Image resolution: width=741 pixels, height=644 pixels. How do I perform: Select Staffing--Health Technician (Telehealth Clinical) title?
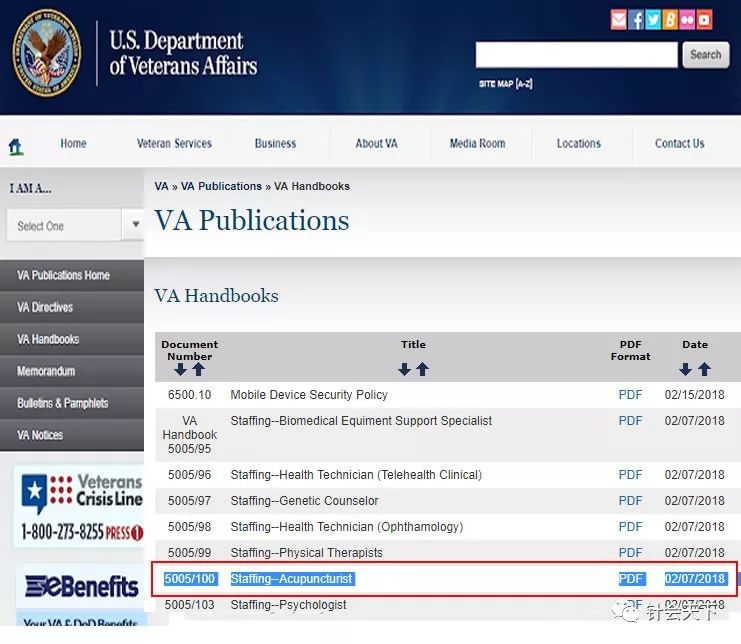(356, 474)
